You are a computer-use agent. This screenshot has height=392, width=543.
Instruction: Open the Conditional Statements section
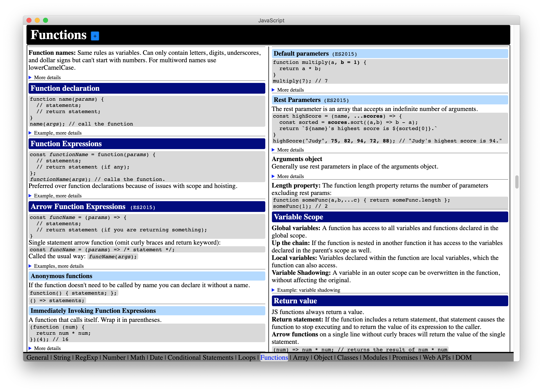click(x=200, y=357)
